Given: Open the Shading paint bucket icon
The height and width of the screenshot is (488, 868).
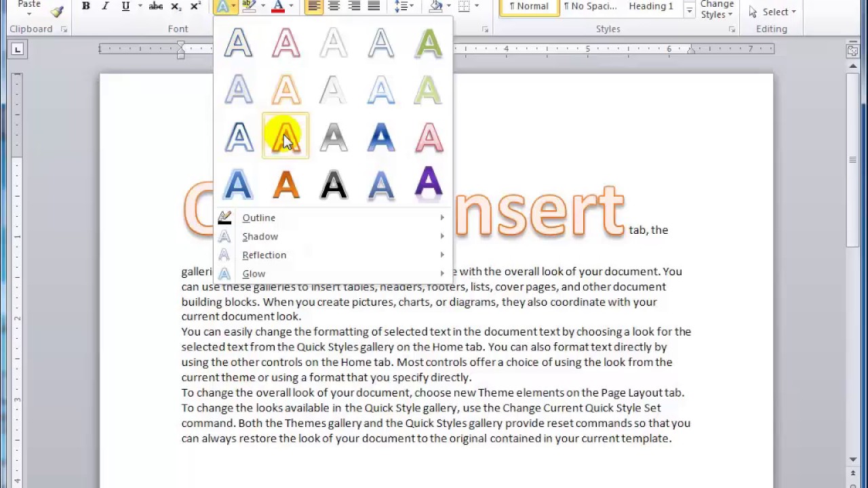Looking at the screenshot, I should [x=436, y=6].
